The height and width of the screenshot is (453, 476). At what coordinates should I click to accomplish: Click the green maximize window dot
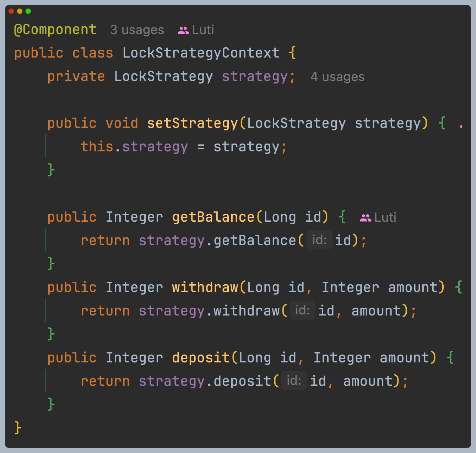coord(28,11)
